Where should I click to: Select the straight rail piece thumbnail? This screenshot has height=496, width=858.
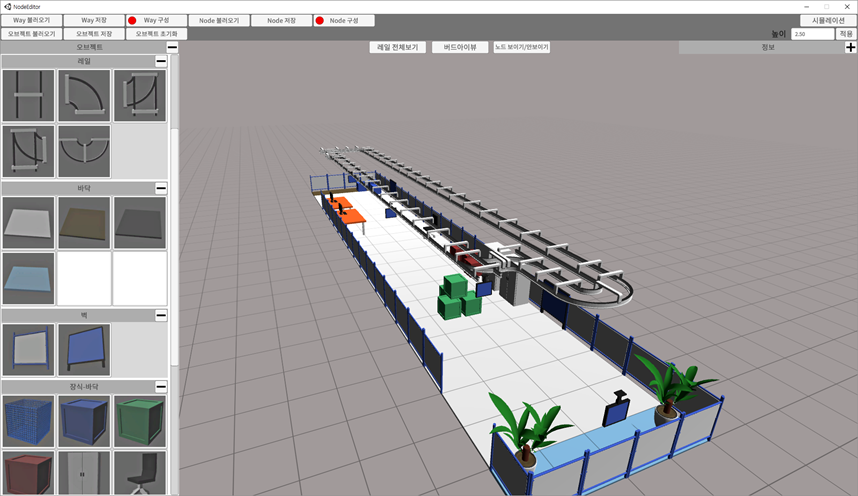click(x=28, y=95)
